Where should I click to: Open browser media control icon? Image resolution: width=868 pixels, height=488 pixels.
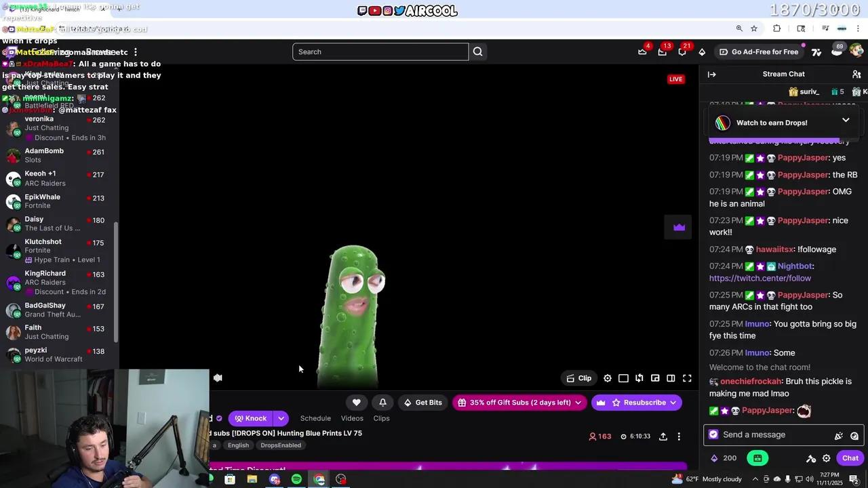(825, 28)
